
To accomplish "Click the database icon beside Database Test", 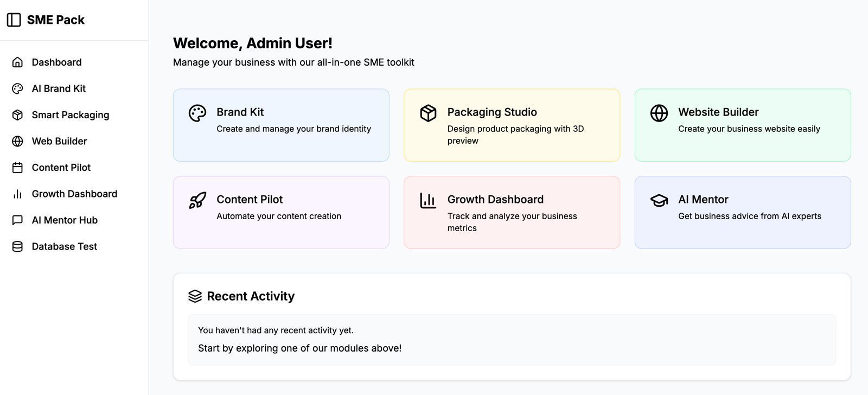I will [x=17, y=246].
